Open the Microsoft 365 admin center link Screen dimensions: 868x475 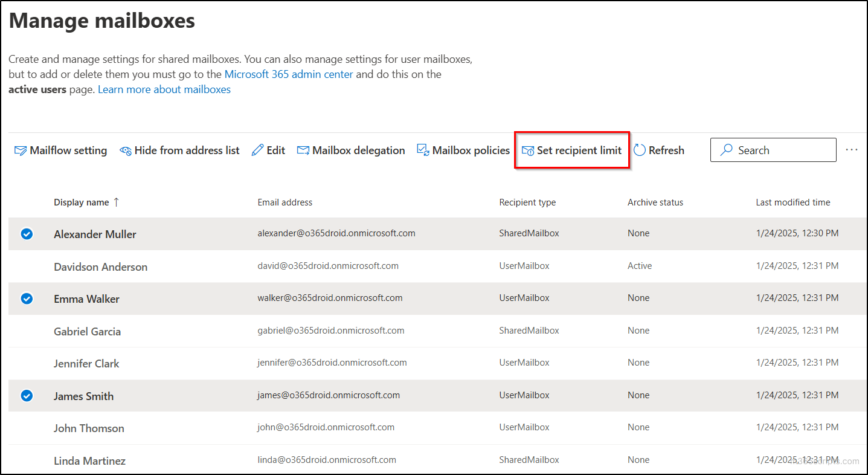click(288, 74)
